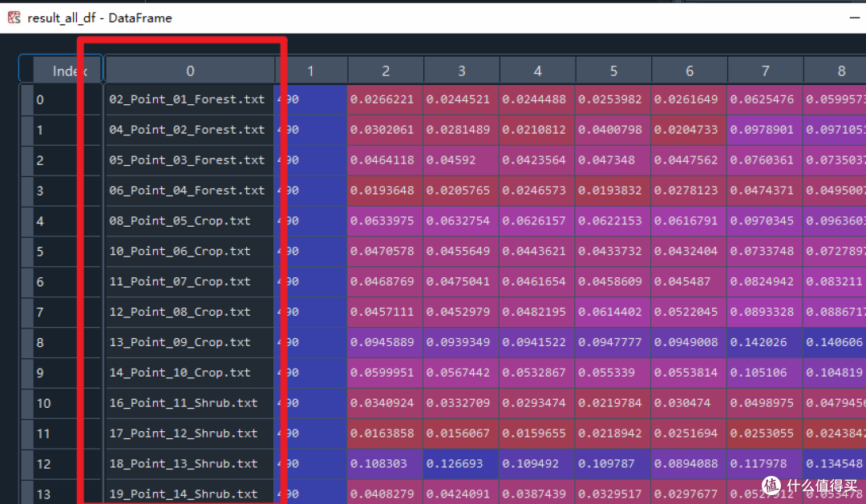
Task: Select cell value 0.109787
Action: [613, 464]
